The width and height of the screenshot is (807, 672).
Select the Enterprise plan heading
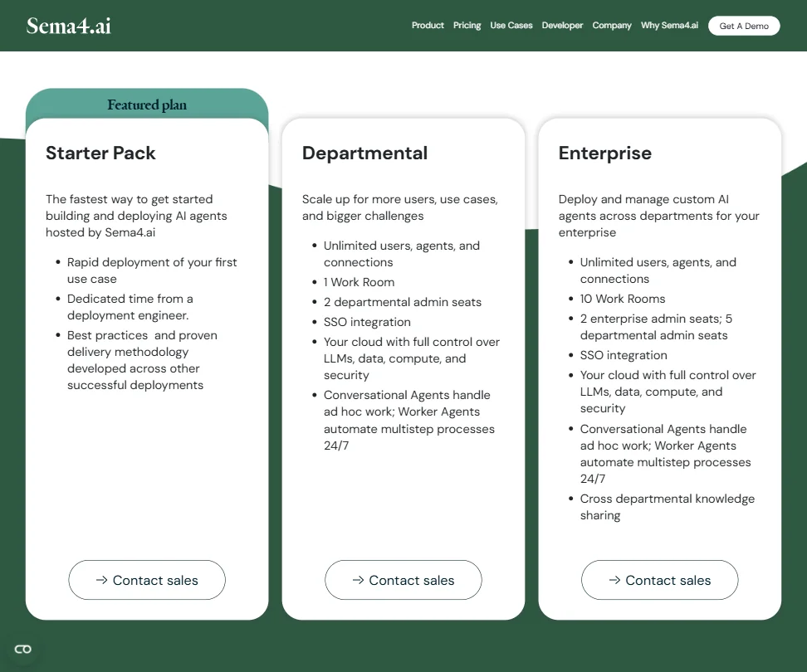(604, 153)
